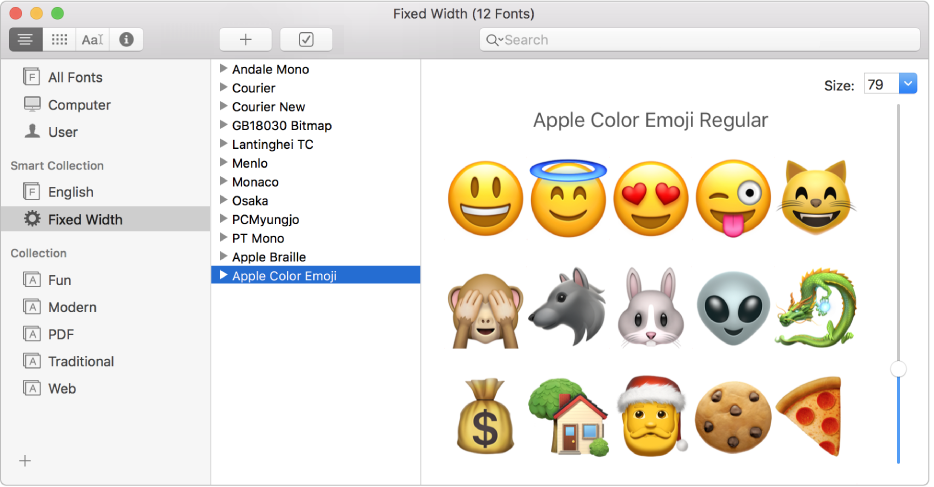Click the PDF collection icon
This screenshot has width=934, height=487.
point(32,333)
